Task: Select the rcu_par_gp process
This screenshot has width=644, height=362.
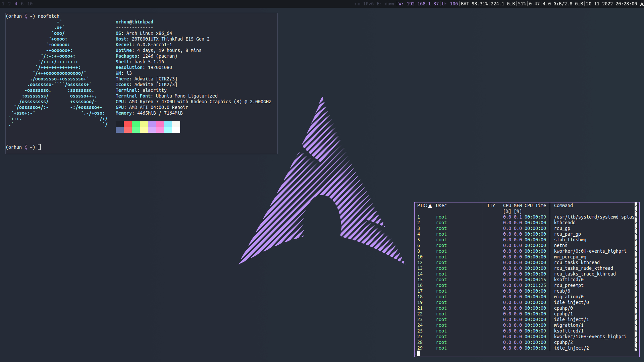Action: [x=525, y=234]
